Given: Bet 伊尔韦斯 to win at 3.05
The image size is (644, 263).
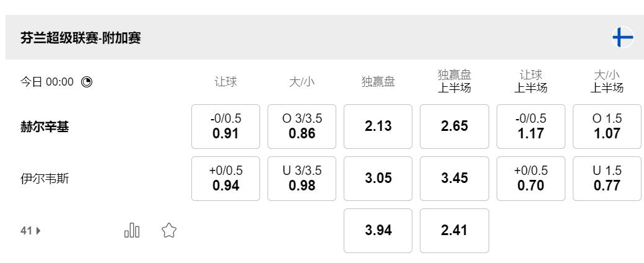Looking at the screenshot, I should pos(378,179).
